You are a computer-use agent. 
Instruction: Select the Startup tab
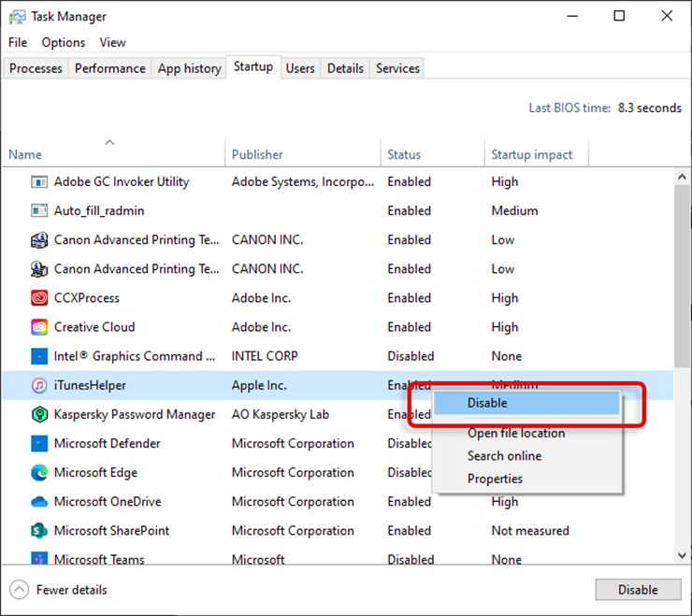253,66
